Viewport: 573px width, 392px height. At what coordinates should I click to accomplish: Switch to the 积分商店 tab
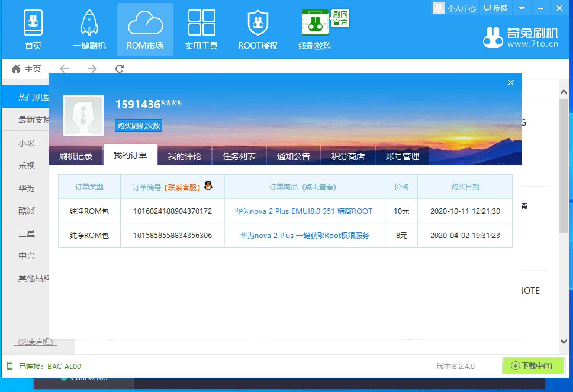pos(348,156)
